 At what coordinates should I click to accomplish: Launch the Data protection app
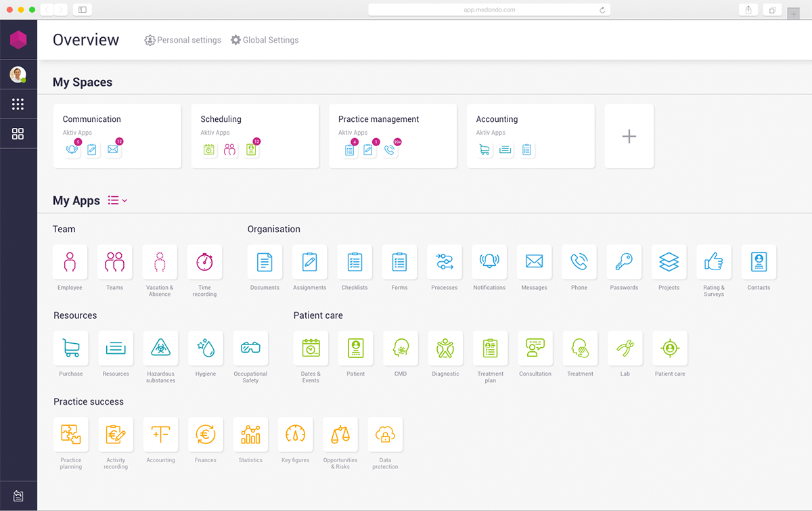tap(385, 435)
